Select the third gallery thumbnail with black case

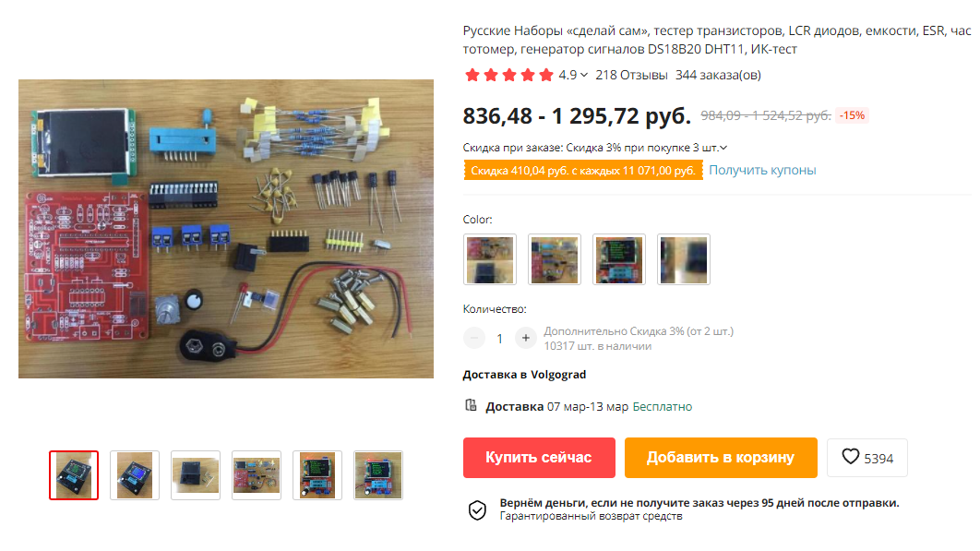[196, 475]
